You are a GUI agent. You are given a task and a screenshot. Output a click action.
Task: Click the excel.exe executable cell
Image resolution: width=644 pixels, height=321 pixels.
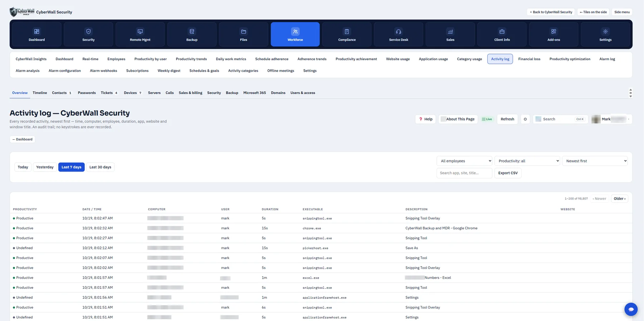tap(311, 278)
